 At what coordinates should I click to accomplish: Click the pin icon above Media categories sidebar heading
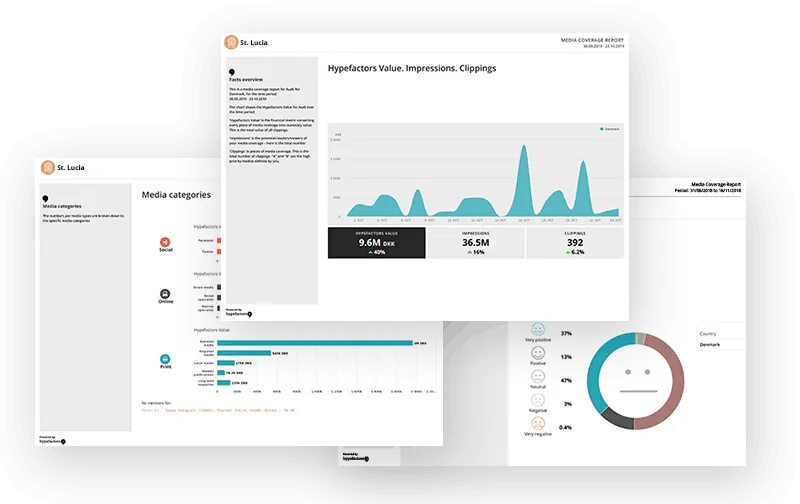(x=45, y=199)
